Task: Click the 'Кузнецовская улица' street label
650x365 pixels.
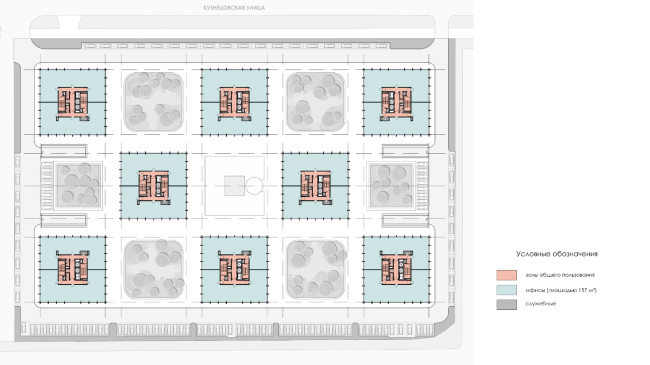Action: (234, 7)
